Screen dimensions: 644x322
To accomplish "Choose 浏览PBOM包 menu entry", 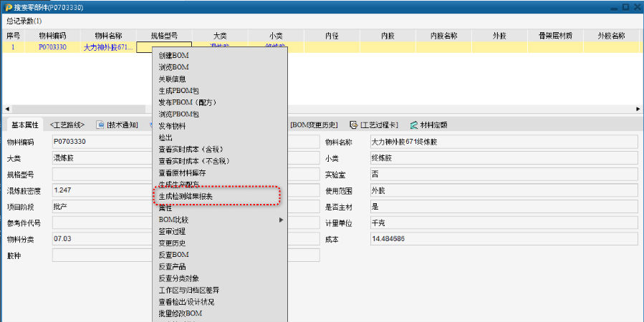I will coord(178,114).
